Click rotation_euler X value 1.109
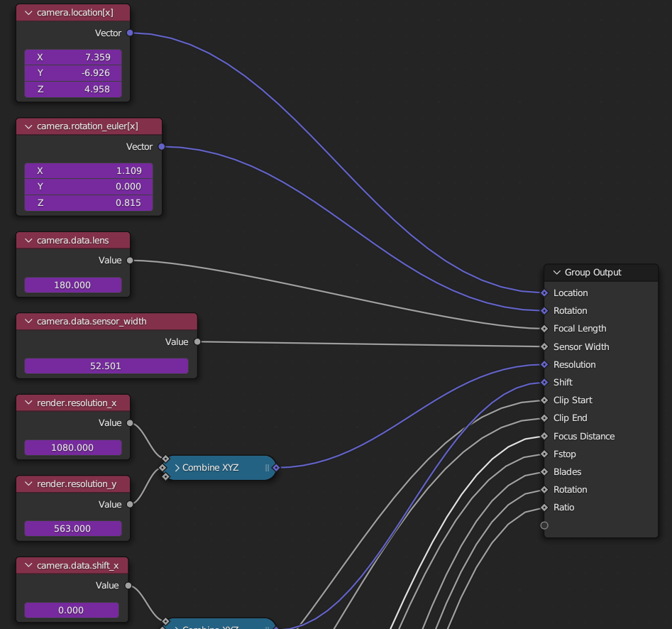 pos(89,170)
